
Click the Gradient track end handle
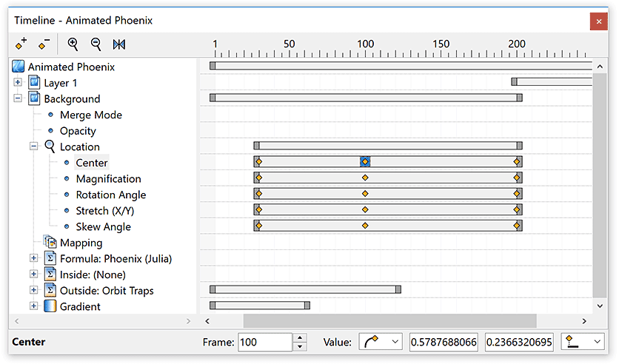(x=307, y=306)
